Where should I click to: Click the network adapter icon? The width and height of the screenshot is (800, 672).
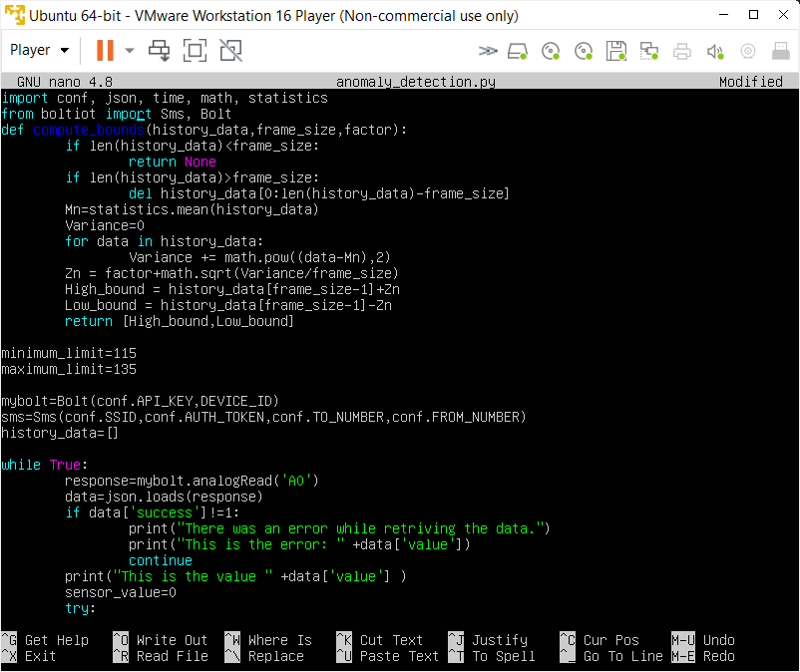(649, 51)
